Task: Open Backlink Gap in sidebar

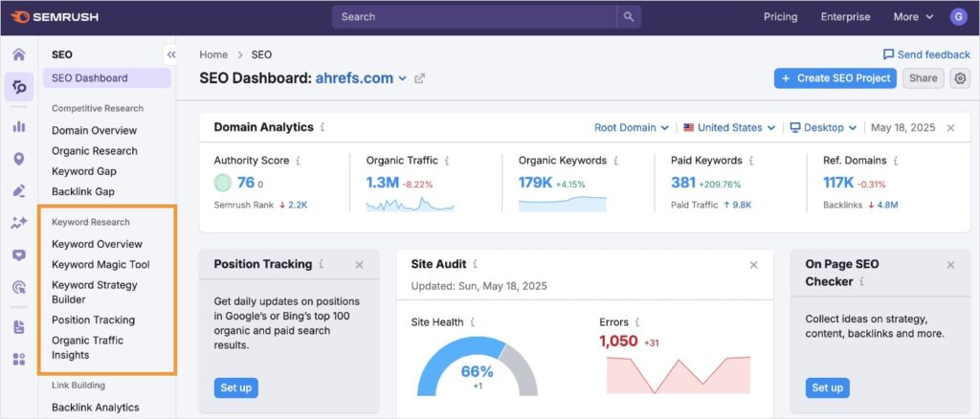Action: (x=83, y=191)
